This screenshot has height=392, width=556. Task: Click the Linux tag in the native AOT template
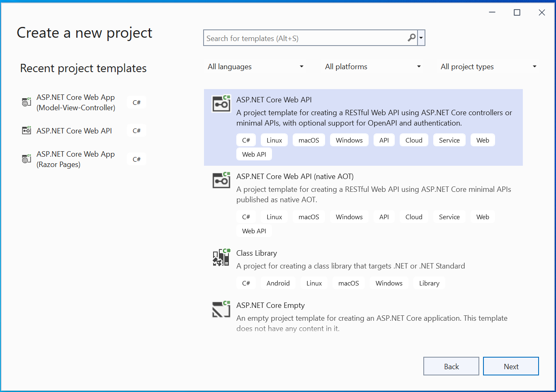[274, 217]
